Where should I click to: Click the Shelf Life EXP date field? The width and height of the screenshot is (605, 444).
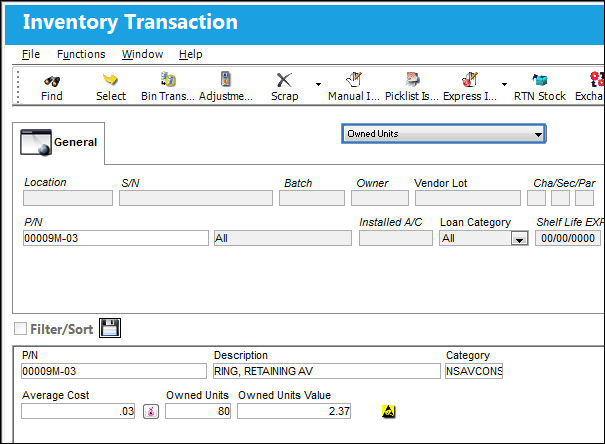[x=568, y=238]
